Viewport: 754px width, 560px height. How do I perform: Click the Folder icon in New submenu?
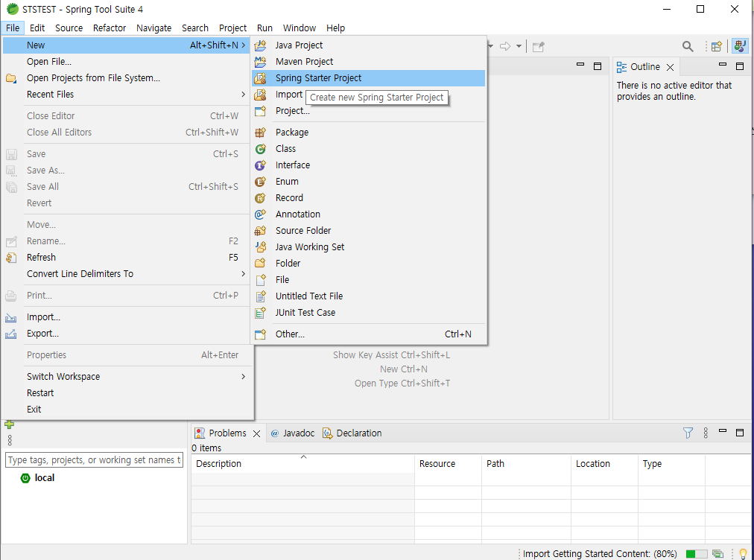click(x=260, y=264)
